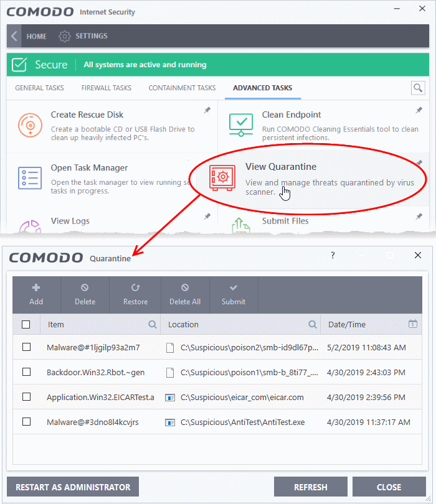
Task: Click the Add quarantine item icon
Action: click(36, 288)
